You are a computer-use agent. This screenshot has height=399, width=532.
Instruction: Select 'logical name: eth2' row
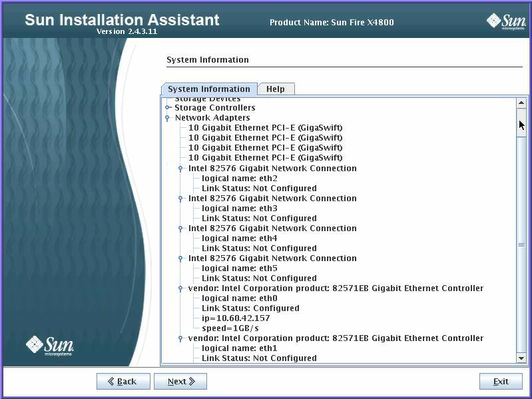240,178
